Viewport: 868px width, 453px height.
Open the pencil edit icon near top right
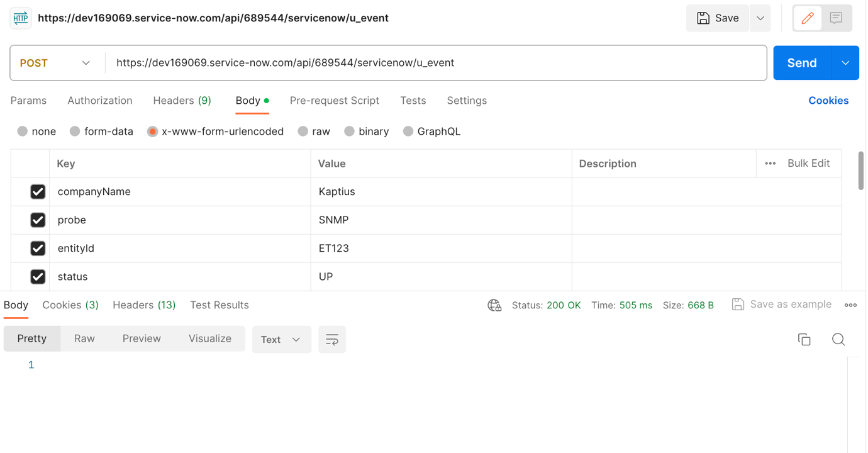808,18
